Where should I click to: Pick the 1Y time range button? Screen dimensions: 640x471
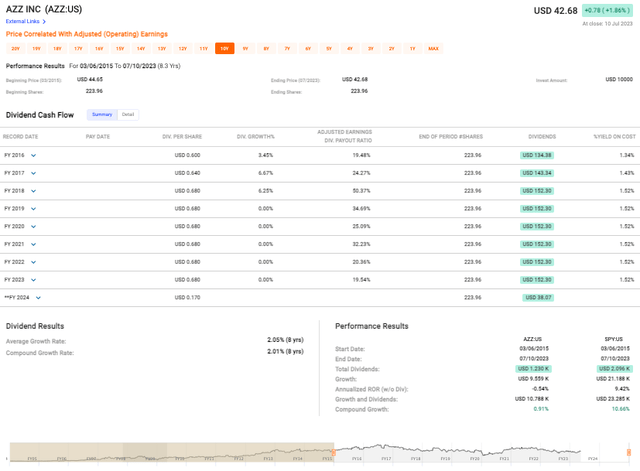coord(413,49)
